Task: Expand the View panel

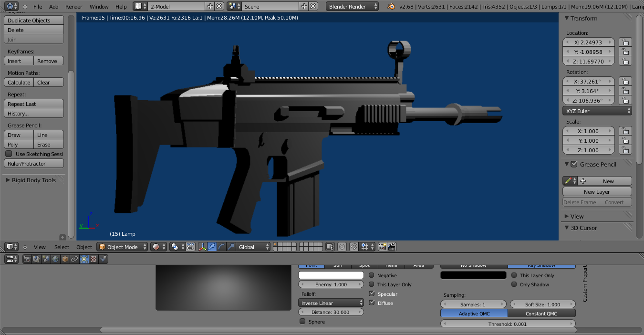Action: [567, 216]
